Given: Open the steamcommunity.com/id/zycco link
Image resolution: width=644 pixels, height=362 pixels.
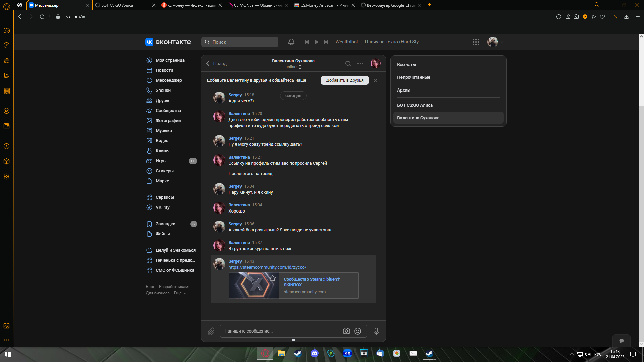Looking at the screenshot, I should click(267, 267).
